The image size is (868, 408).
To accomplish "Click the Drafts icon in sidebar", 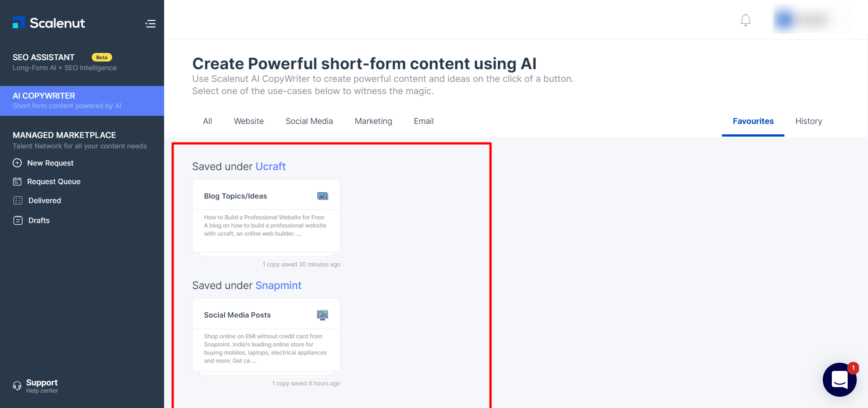I will [18, 220].
